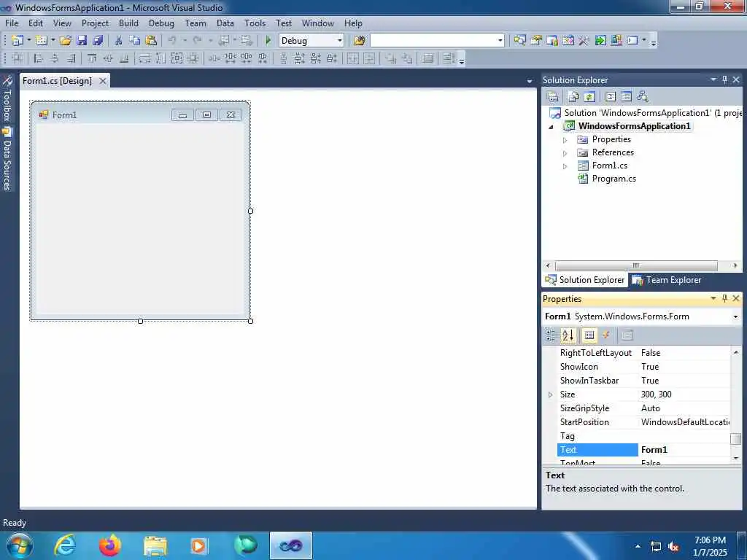Click the Start Page green arrow icon
The height and width of the screenshot is (560, 747).
[600, 41]
